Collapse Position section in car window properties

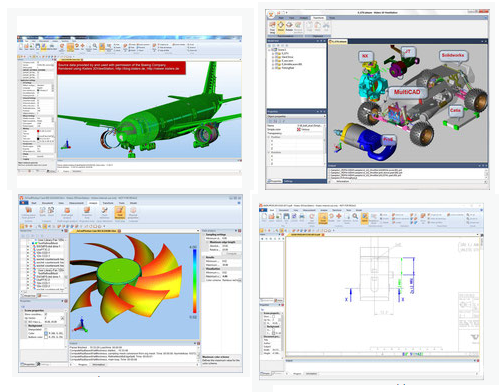(269, 137)
